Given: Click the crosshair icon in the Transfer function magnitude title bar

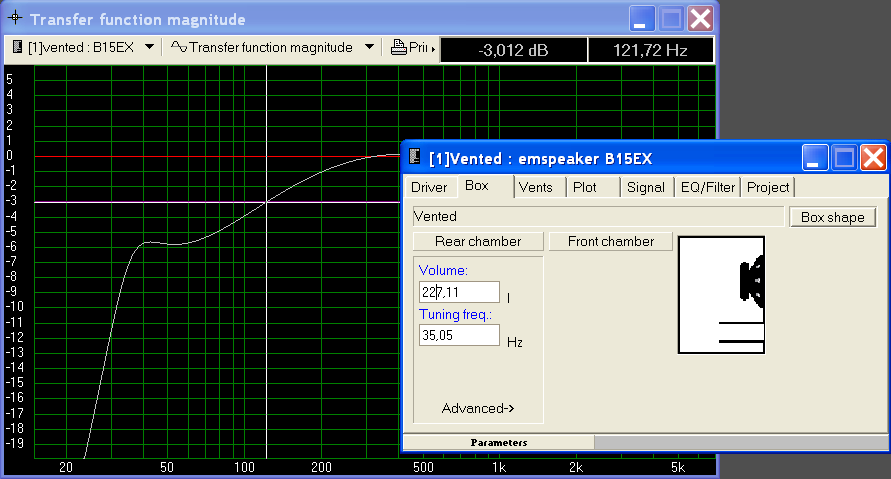Looking at the screenshot, I should click(15, 18).
